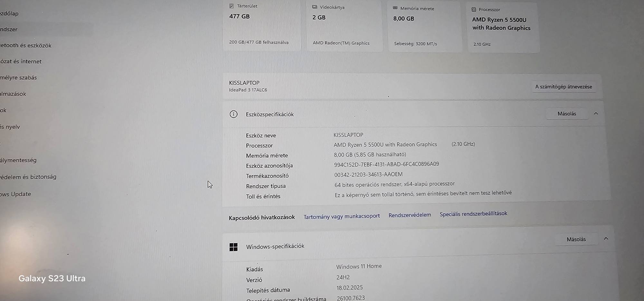Screen dimensions: 644x301
Task: Go to Kezdőlap in the sidebar
Action: (x=10, y=14)
